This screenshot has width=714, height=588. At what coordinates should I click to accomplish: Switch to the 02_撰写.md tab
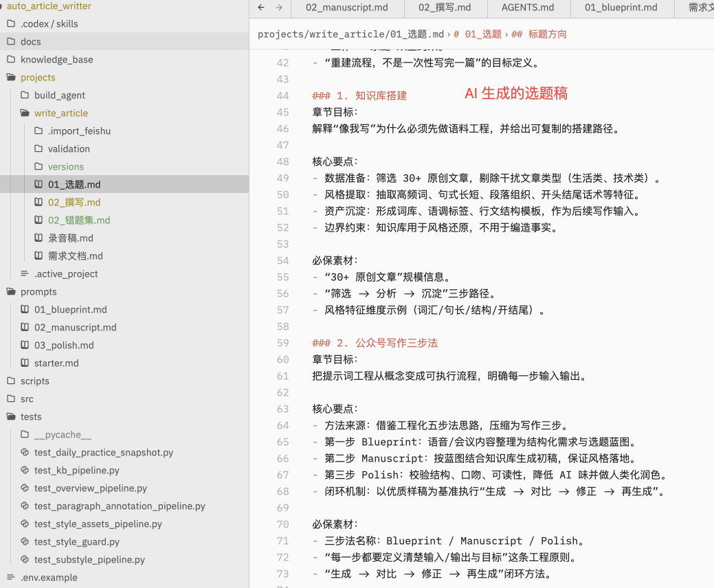coord(445,8)
